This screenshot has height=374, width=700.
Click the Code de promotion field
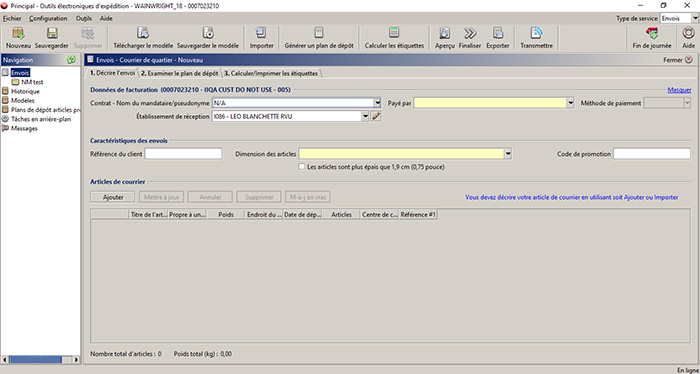pyautogui.click(x=652, y=154)
